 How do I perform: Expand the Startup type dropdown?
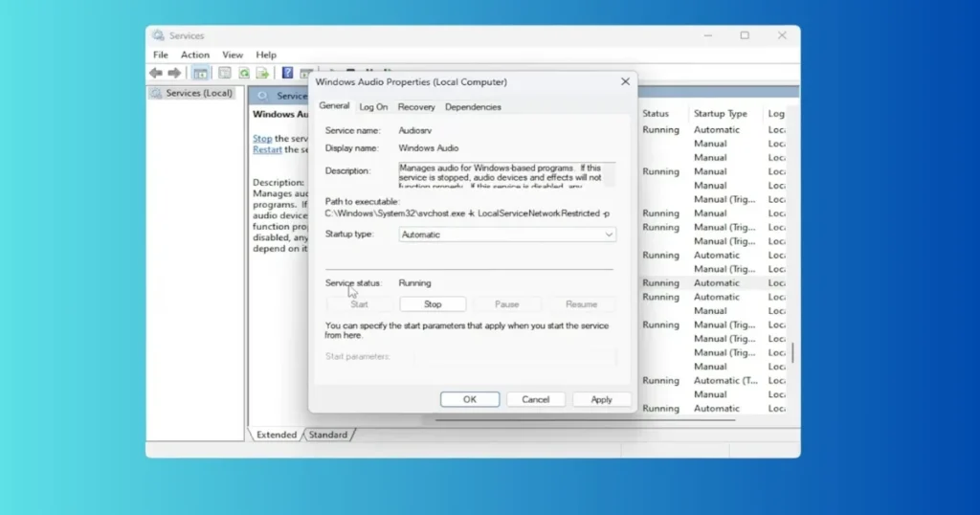coord(507,235)
